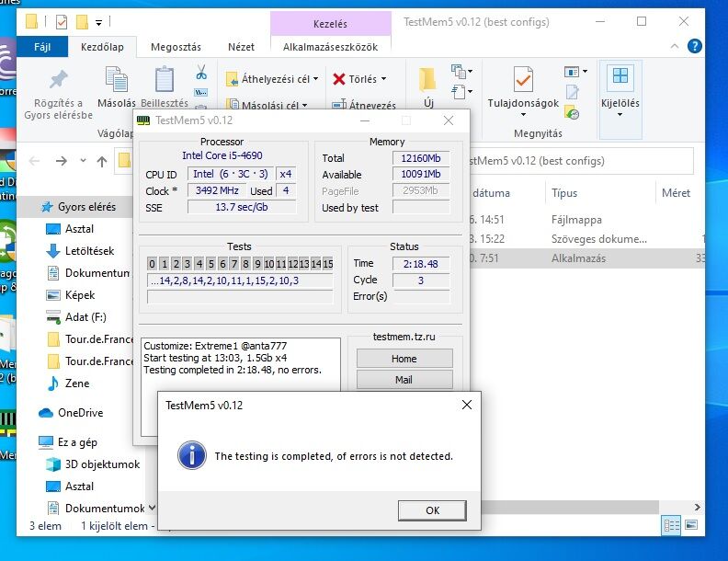Image resolution: width=728 pixels, height=561 pixels.
Task: Click the Átnevezés rename button
Action: pyautogui.click(x=364, y=105)
